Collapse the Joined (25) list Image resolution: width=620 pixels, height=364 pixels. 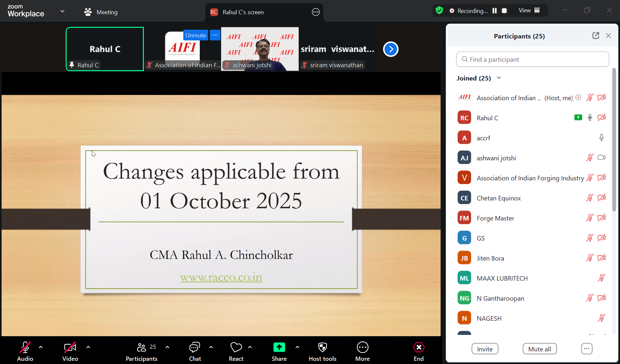(499, 78)
